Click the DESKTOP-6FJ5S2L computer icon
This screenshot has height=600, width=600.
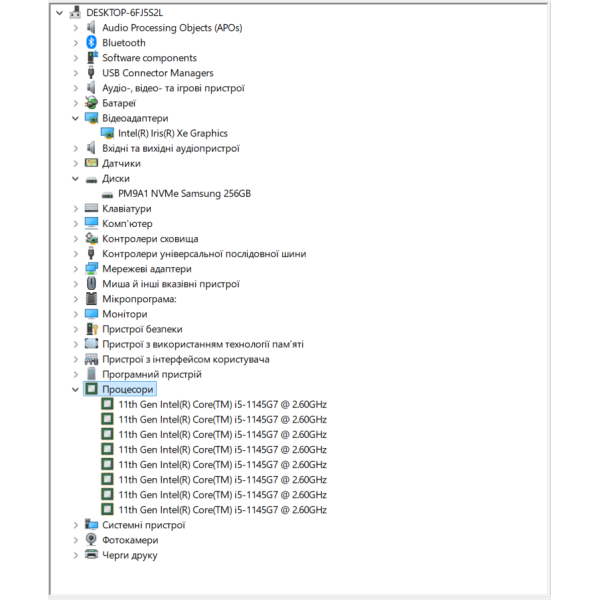(75, 13)
